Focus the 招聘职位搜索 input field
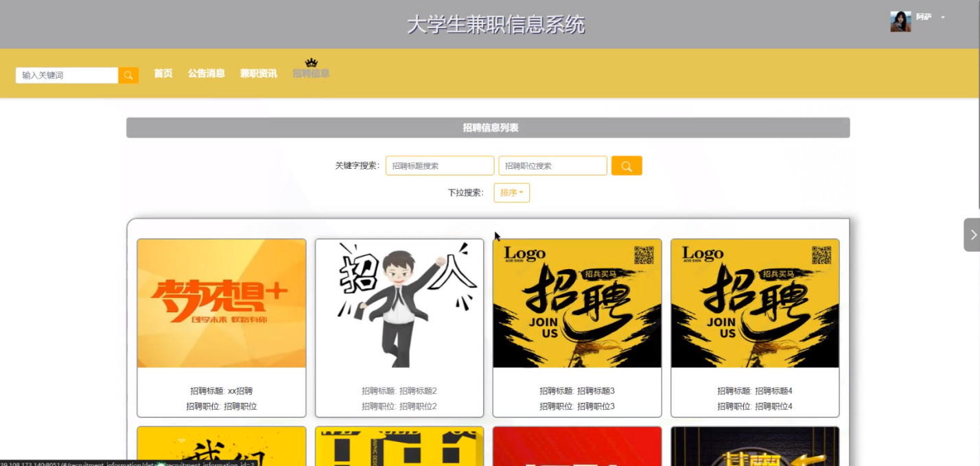The width and height of the screenshot is (980, 466). [x=553, y=166]
